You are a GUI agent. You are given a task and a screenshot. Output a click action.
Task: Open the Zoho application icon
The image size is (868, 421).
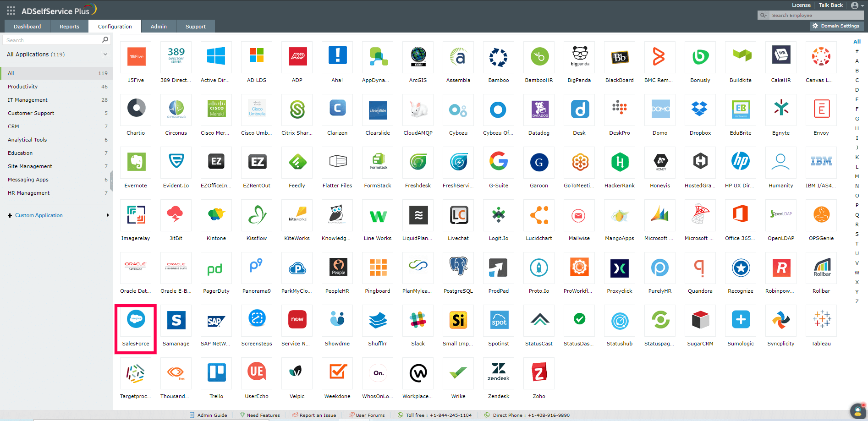click(539, 372)
